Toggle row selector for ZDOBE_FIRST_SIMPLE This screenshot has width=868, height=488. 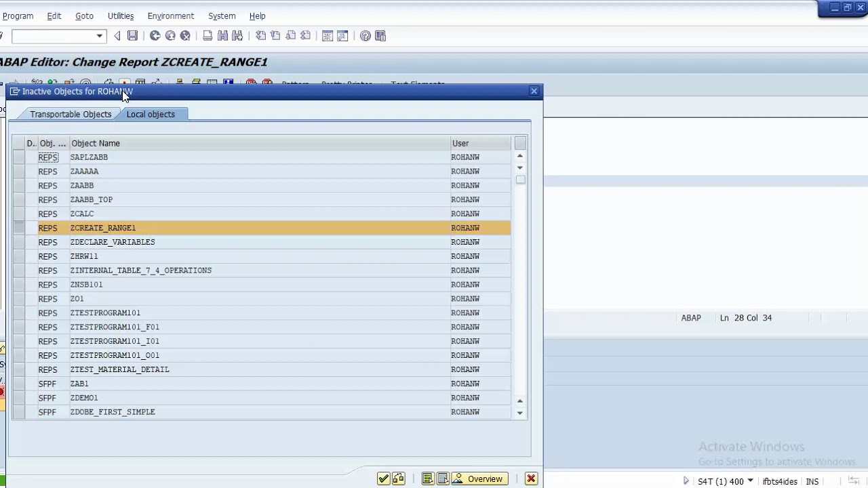(18, 412)
